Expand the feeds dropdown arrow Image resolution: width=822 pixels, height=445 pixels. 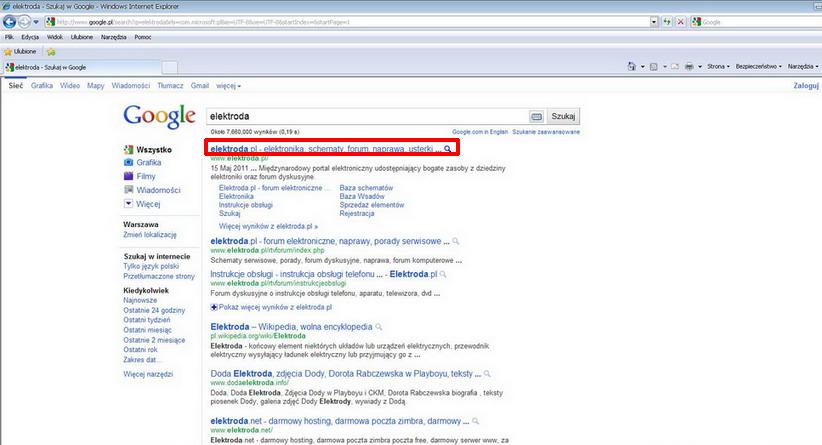coord(665,67)
